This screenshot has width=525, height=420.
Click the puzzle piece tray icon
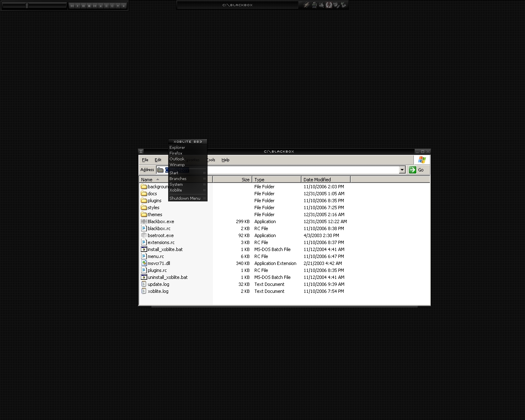[321, 5]
